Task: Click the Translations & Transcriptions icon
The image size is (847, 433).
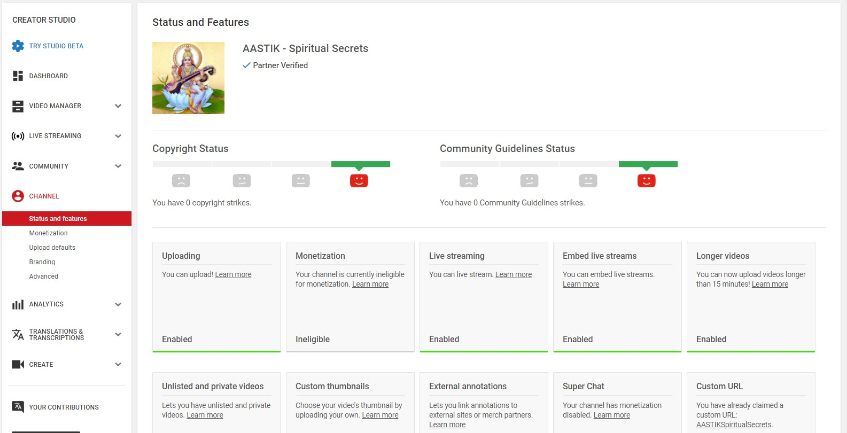Action: pyautogui.click(x=18, y=335)
